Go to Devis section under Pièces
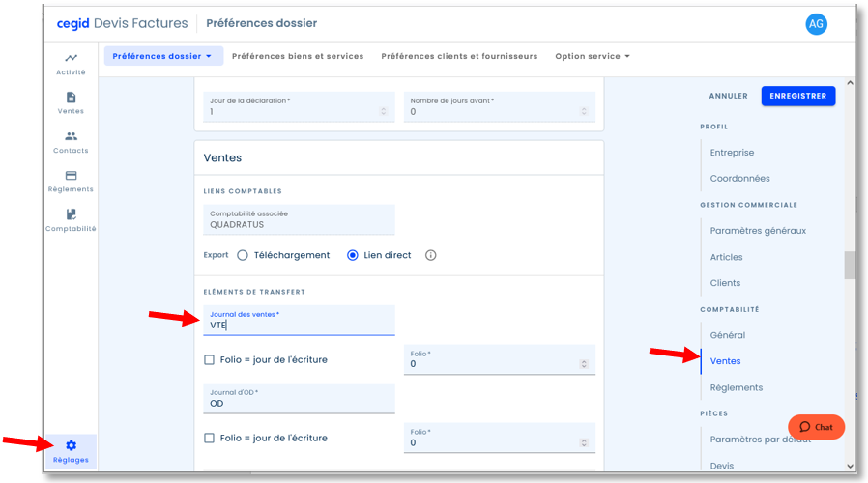The image size is (868, 483). click(722, 466)
